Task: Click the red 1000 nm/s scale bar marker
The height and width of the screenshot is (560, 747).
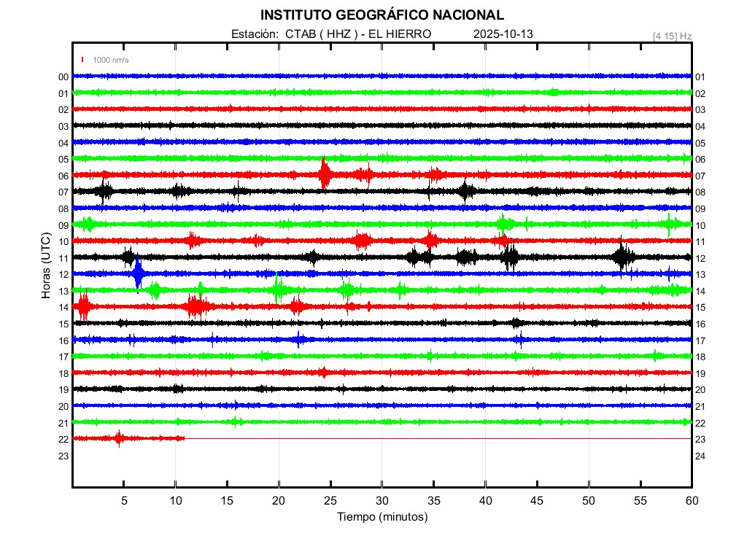Action: [83, 60]
